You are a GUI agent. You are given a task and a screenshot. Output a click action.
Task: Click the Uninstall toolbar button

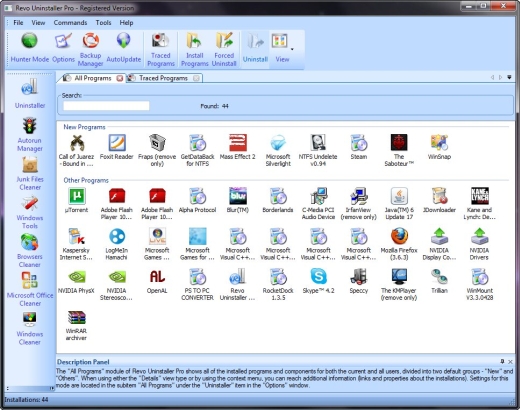pos(255,48)
